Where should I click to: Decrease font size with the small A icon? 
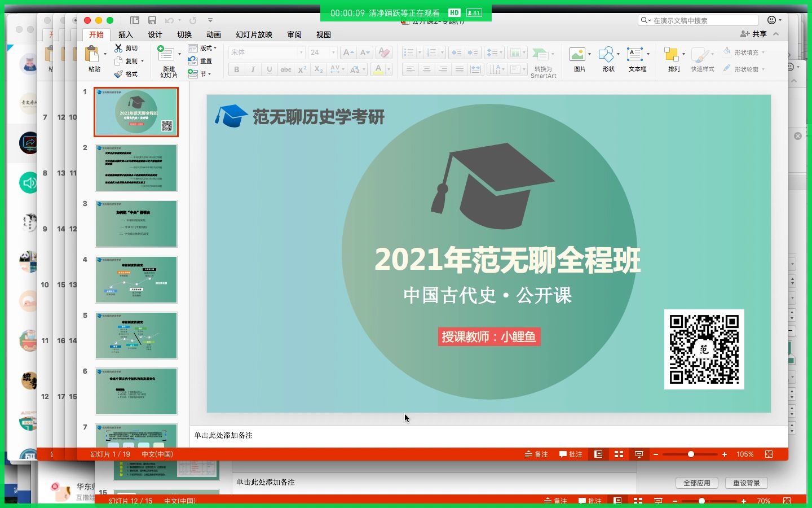[x=365, y=52]
